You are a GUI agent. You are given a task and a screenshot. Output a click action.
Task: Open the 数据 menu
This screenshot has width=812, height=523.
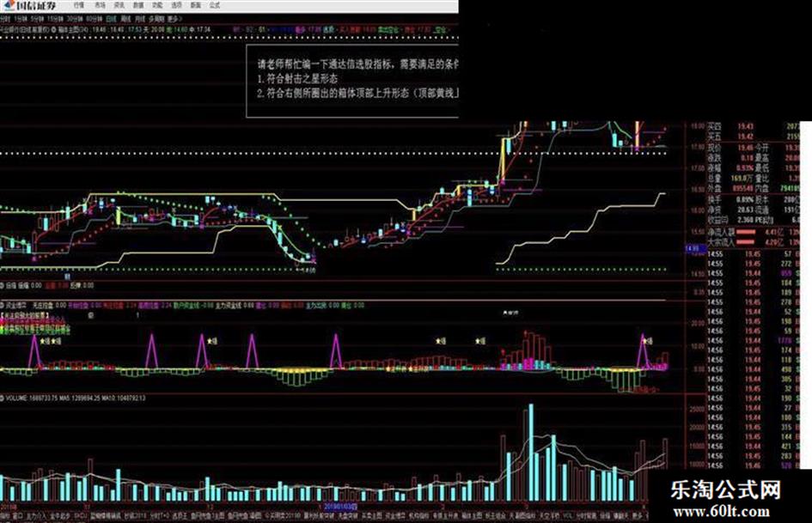tap(138, 5)
